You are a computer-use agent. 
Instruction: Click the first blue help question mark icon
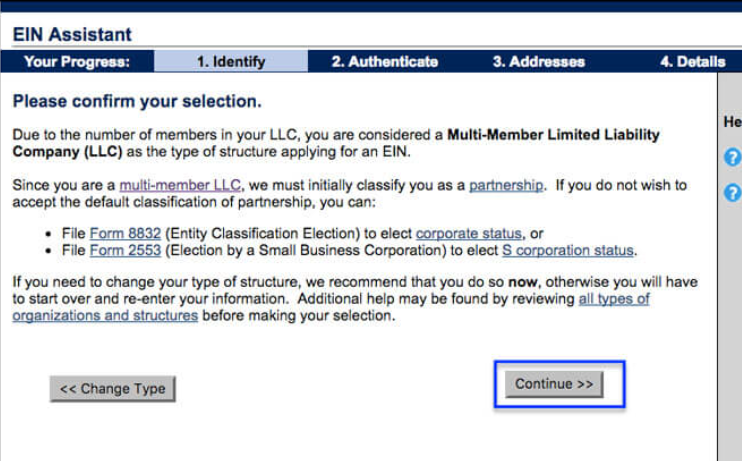(732, 157)
